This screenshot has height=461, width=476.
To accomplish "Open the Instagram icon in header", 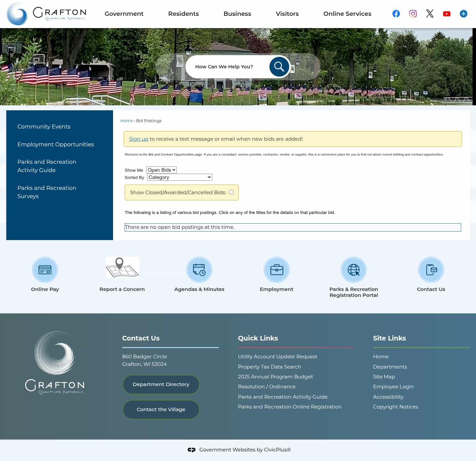I will click(x=413, y=14).
